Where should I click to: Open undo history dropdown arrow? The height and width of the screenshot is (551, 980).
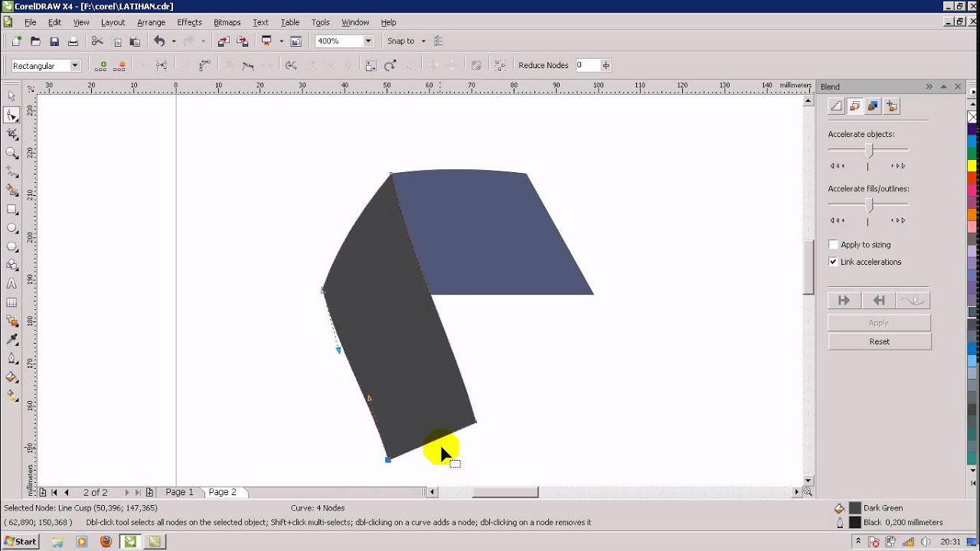(x=174, y=41)
